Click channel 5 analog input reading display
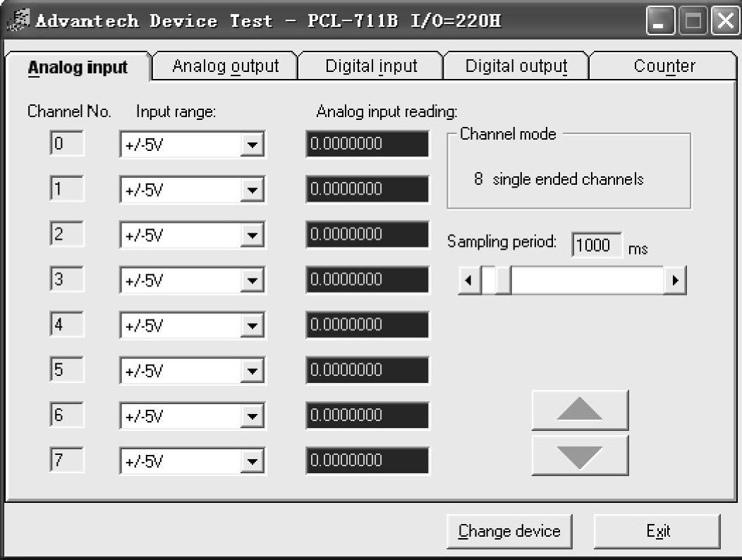This screenshot has width=742, height=560. (x=367, y=370)
